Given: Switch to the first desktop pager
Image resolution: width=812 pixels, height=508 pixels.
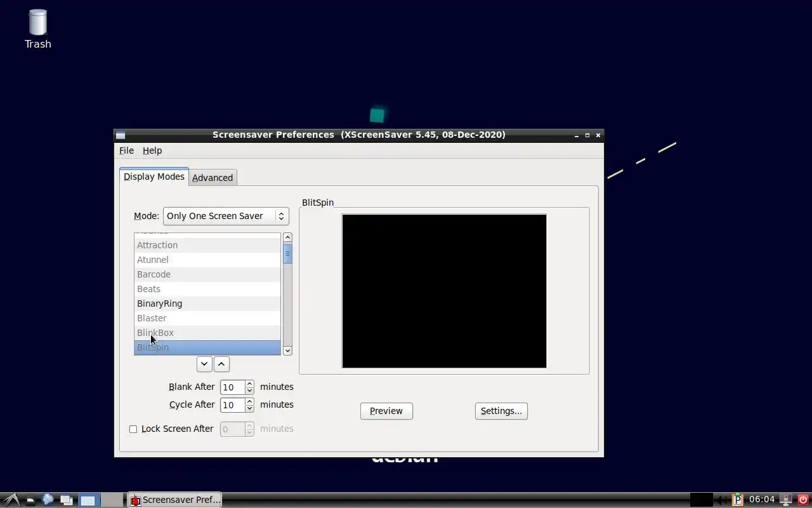Looking at the screenshot, I should (88, 500).
